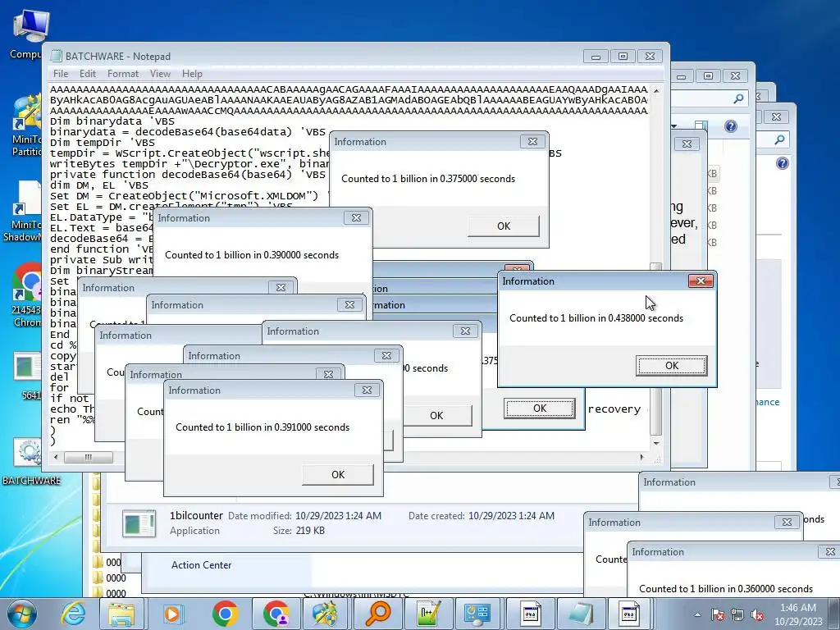Launch Internet Explorer from taskbar
This screenshot has height=630, width=840.
[72, 614]
